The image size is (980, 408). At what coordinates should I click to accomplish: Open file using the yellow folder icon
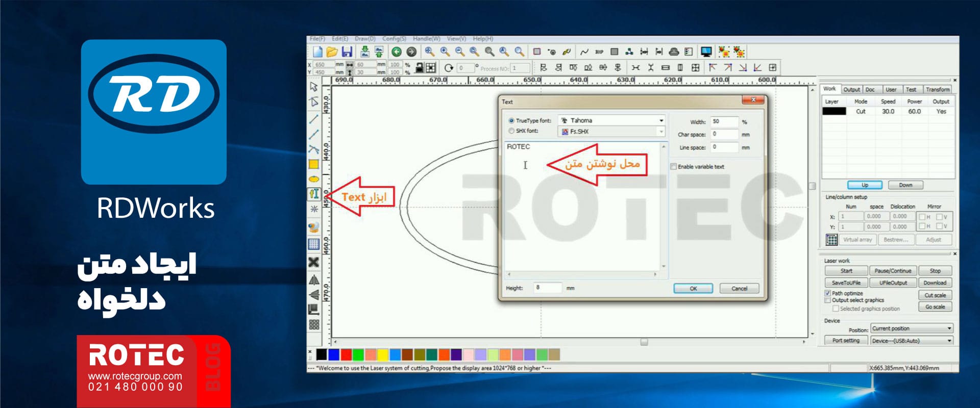click(332, 52)
